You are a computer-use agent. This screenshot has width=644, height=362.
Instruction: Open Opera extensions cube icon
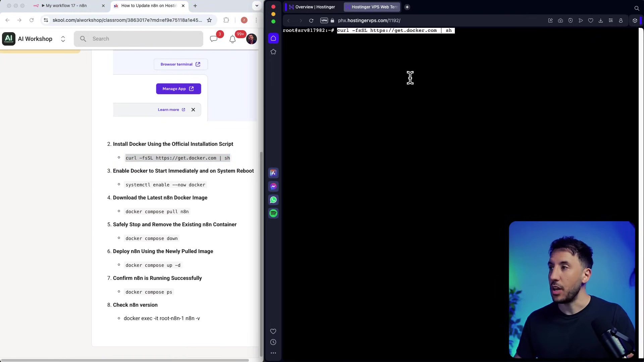tap(635, 20)
